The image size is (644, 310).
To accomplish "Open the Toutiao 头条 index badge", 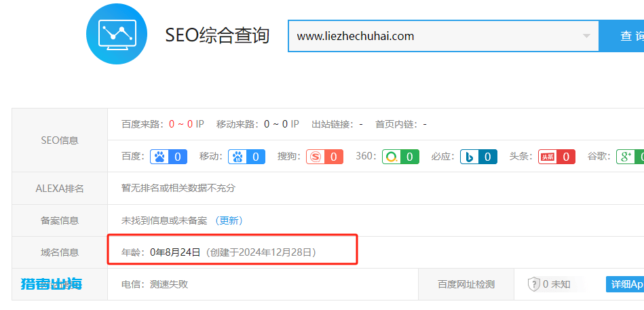I will 556,157.
